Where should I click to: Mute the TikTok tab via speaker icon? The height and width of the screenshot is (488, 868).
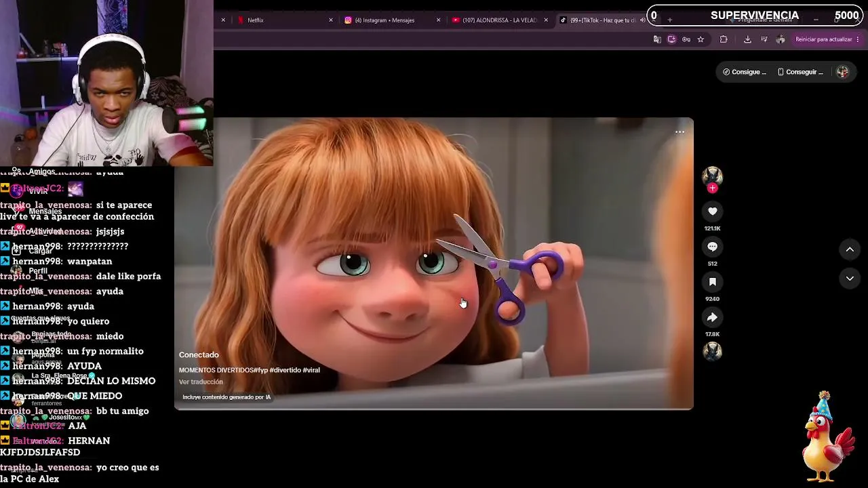tap(643, 20)
